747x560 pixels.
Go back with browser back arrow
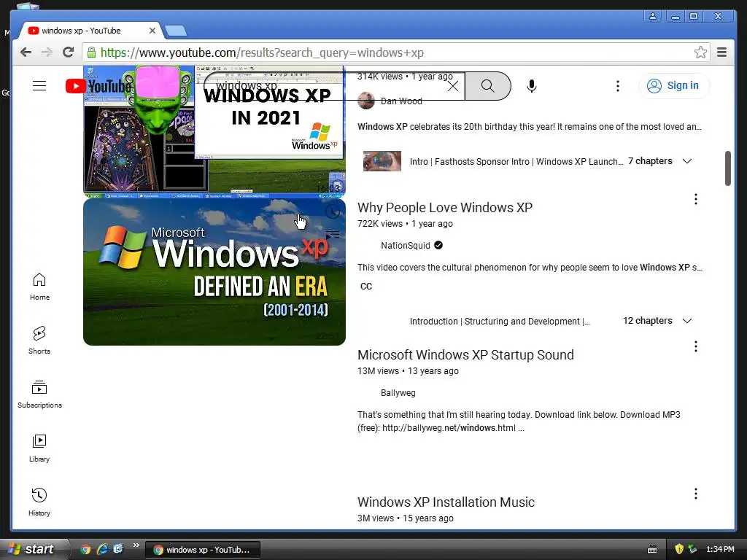26,52
